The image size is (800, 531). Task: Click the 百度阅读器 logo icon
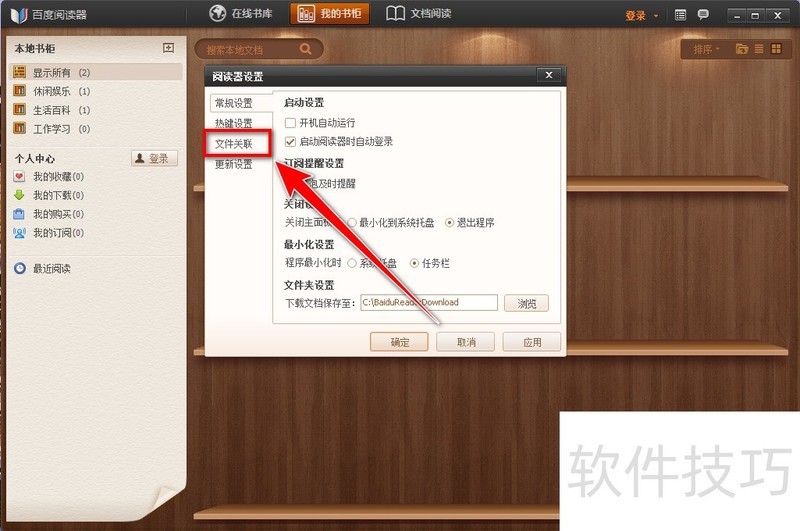19,15
